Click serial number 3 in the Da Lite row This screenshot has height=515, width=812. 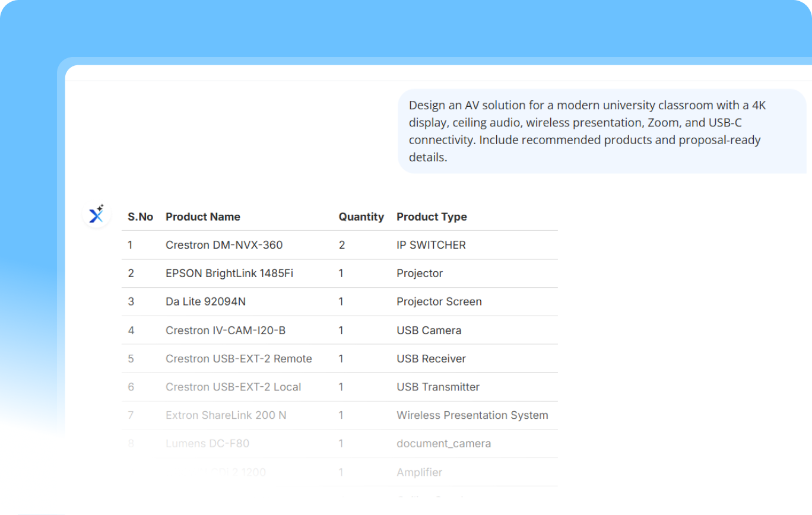[131, 301]
